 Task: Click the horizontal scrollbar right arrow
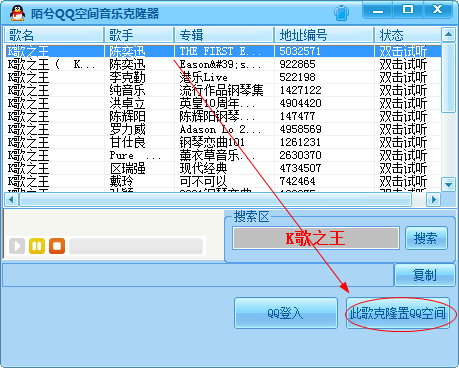[434, 200]
